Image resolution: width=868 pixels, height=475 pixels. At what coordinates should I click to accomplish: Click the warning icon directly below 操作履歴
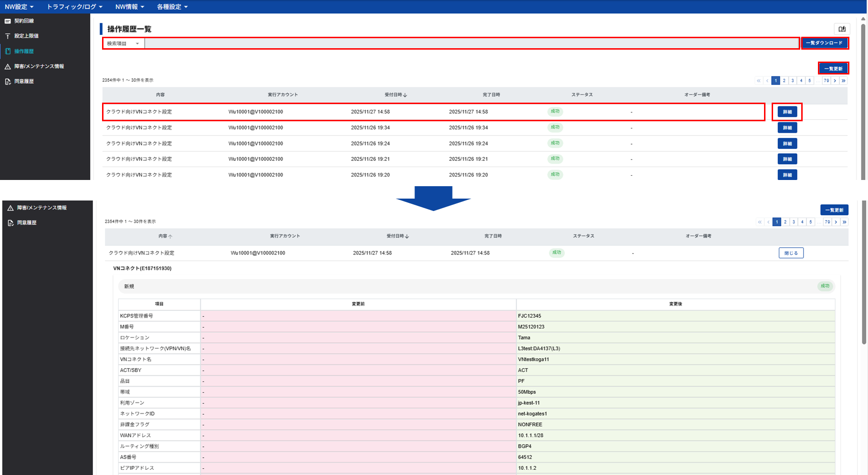[8, 66]
